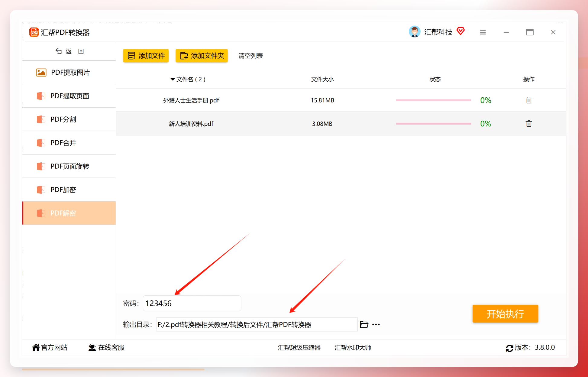
Task: Click the 汇帮PDF转换器 app logo icon
Action: [34, 32]
